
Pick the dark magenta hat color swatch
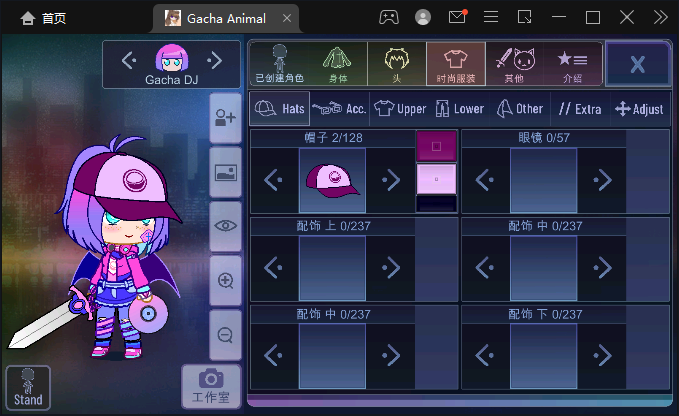point(436,146)
